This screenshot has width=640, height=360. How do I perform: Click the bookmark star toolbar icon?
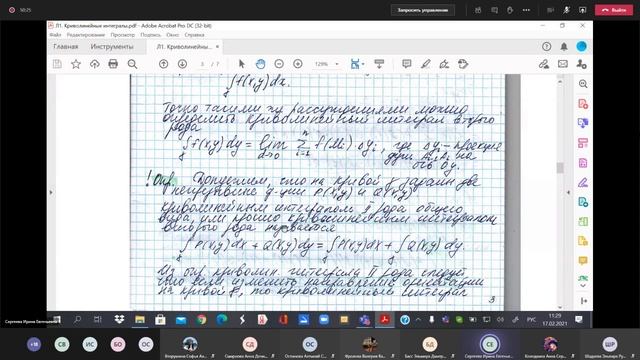tap(76, 64)
